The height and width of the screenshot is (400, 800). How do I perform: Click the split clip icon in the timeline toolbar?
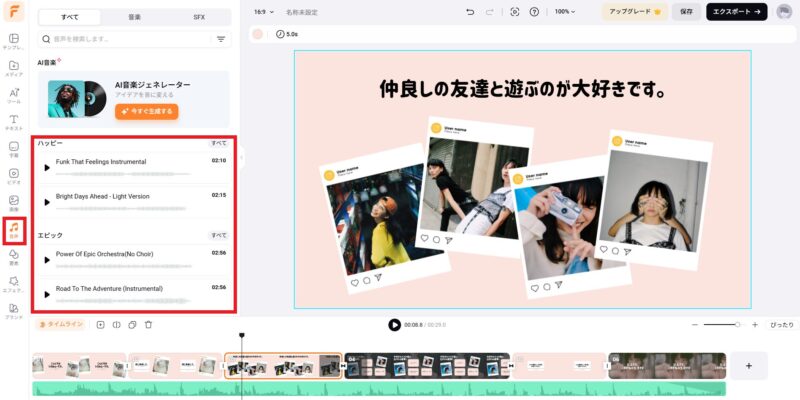point(116,325)
